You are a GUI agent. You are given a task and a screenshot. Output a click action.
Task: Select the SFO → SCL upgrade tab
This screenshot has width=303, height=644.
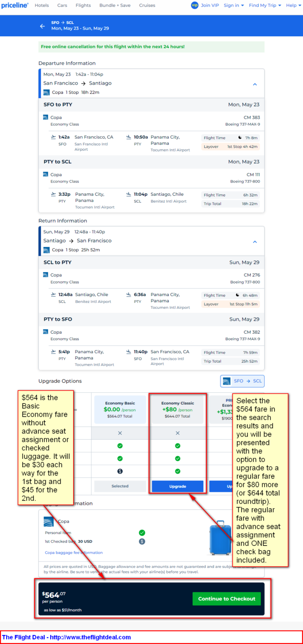pos(242,381)
